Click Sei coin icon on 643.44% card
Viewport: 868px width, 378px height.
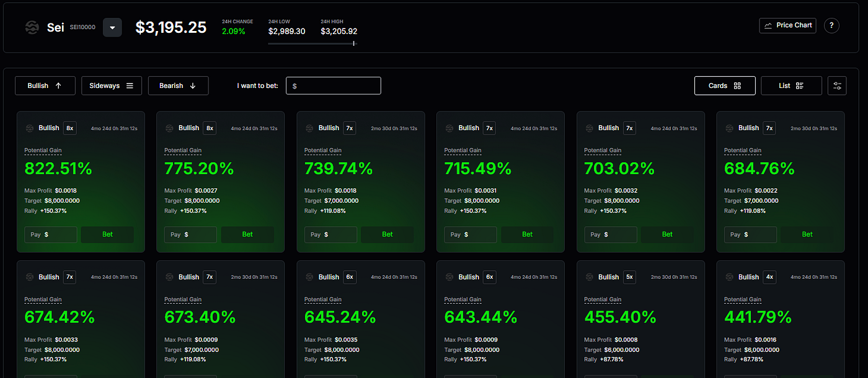click(x=449, y=277)
